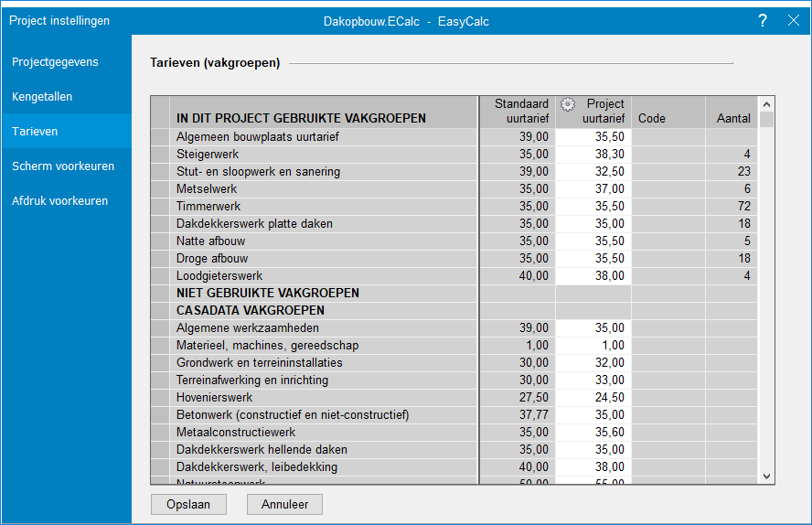Click the Aantal column header

tap(732, 119)
